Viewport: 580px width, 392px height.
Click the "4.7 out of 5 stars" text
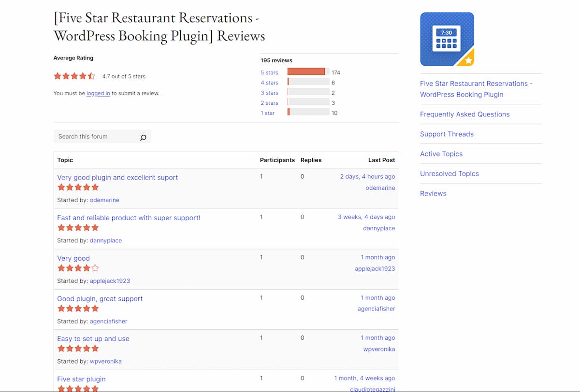tap(124, 76)
